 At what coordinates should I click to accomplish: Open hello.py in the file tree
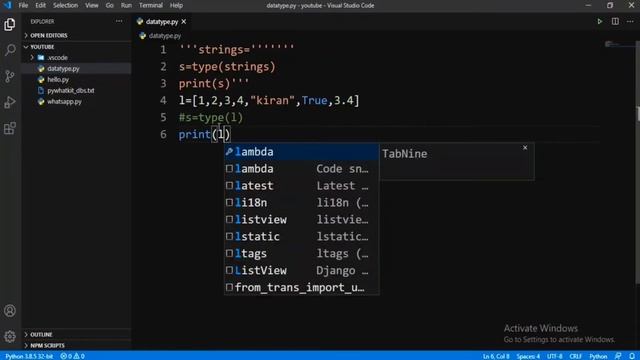click(x=58, y=80)
